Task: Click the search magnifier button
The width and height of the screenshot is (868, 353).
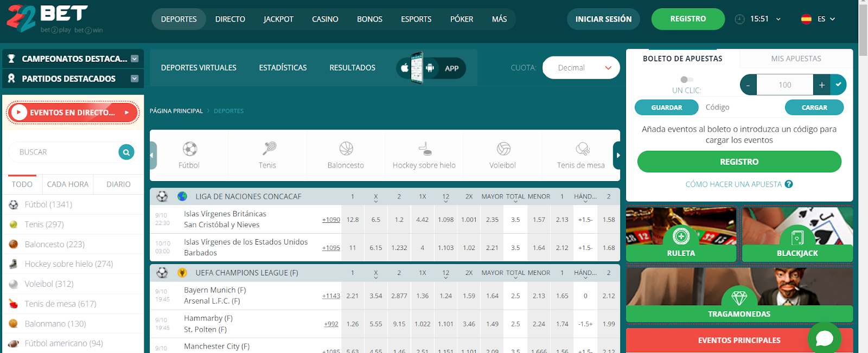Action: 126,152
